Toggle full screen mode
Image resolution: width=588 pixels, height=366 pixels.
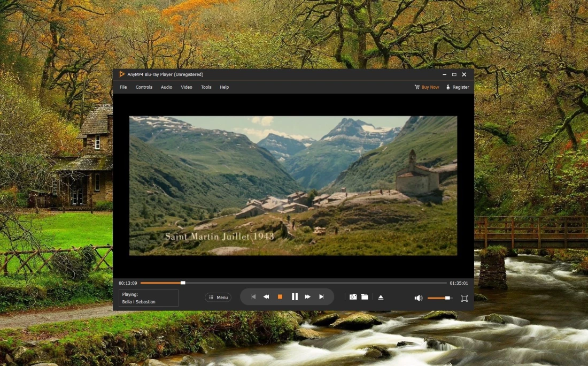[x=464, y=298]
